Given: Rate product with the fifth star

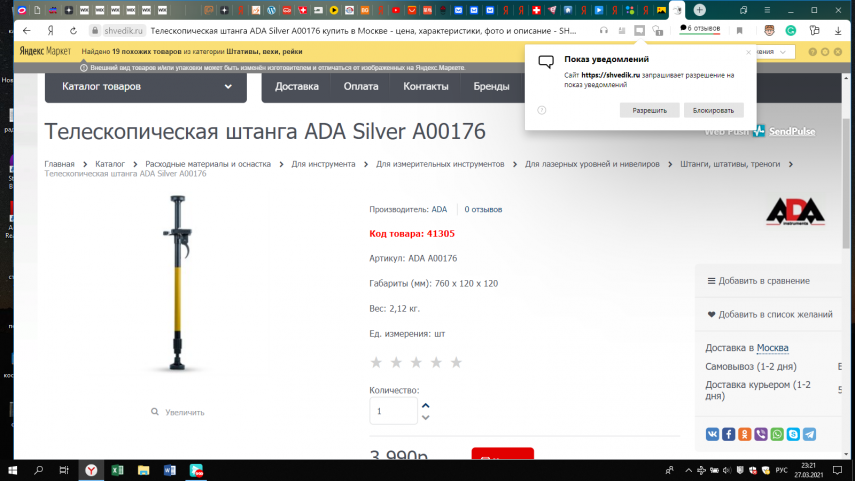Looking at the screenshot, I should coord(456,362).
